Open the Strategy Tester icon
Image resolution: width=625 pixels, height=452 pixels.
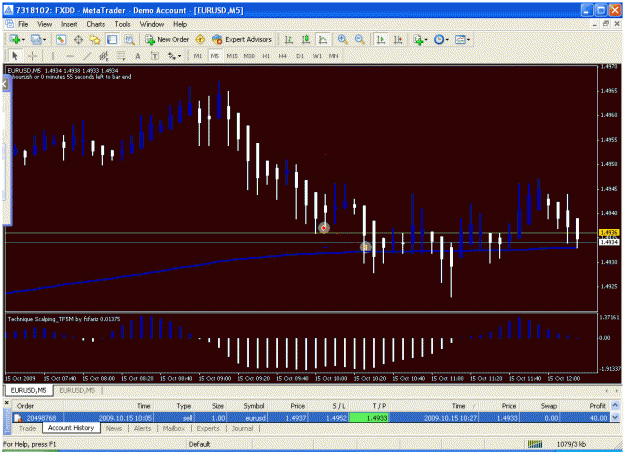(x=129, y=39)
